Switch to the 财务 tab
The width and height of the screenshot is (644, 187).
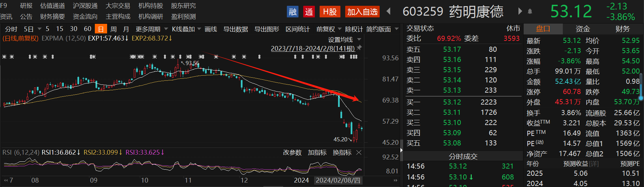coord(623,29)
